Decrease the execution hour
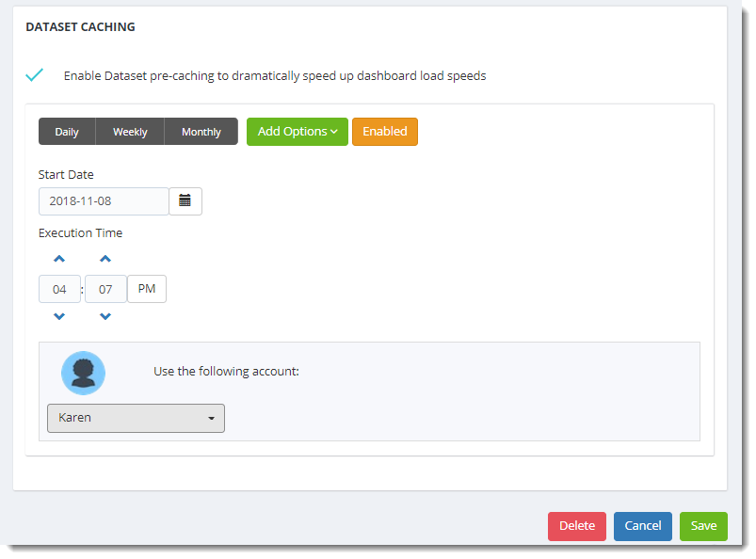The width and height of the screenshot is (756, 559). pos(59,316)
